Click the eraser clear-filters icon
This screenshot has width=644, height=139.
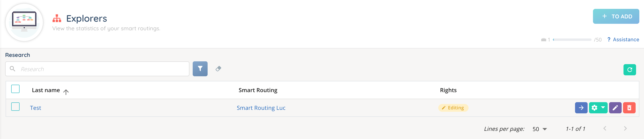pyautogui.click(x=218, y=69)
